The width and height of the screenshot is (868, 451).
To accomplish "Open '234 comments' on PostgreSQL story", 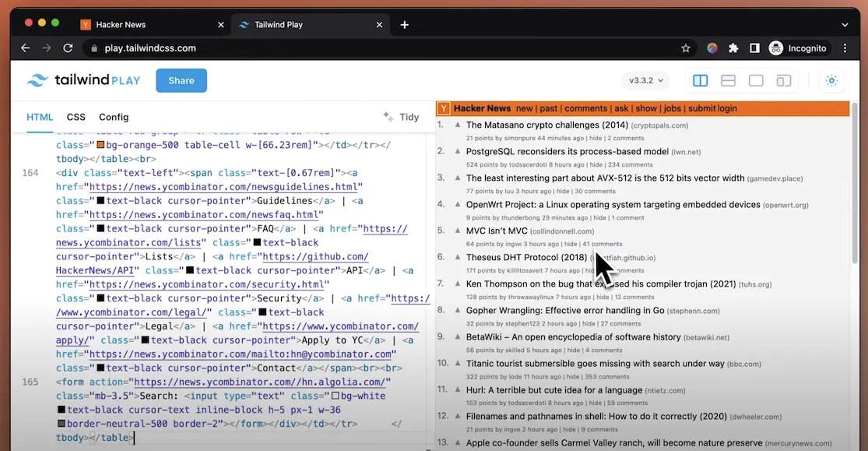I will (630, 164).
